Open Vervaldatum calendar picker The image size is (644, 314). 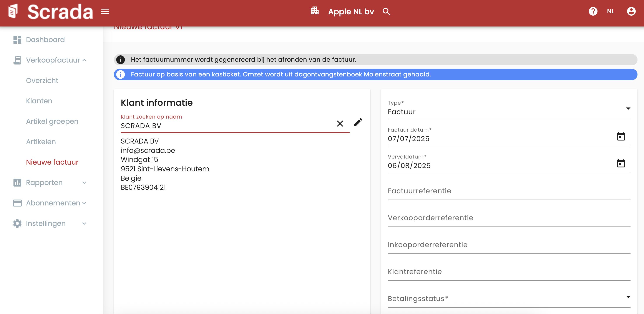(621, 163)
